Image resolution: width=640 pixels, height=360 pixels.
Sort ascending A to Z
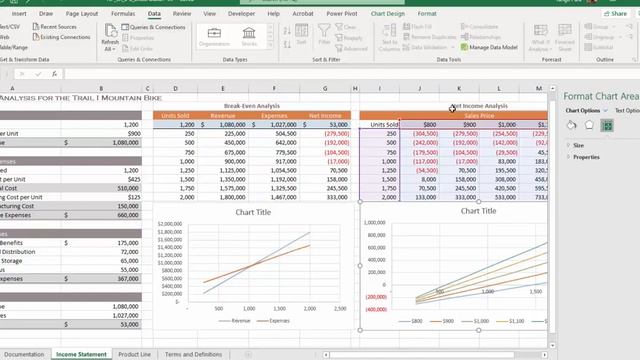287,31
